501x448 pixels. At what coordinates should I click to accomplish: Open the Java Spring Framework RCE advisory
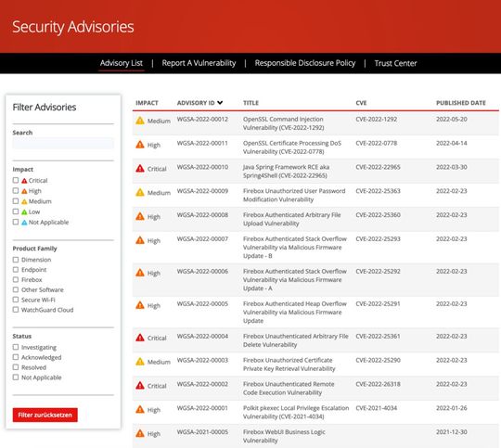click(x=286, y=172)
